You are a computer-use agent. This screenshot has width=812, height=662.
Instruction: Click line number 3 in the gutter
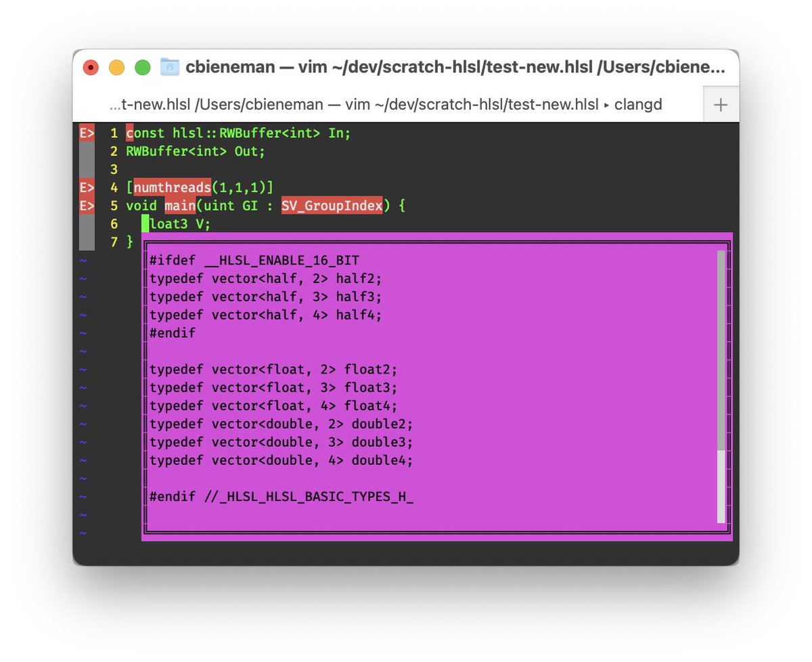(114, 169)
